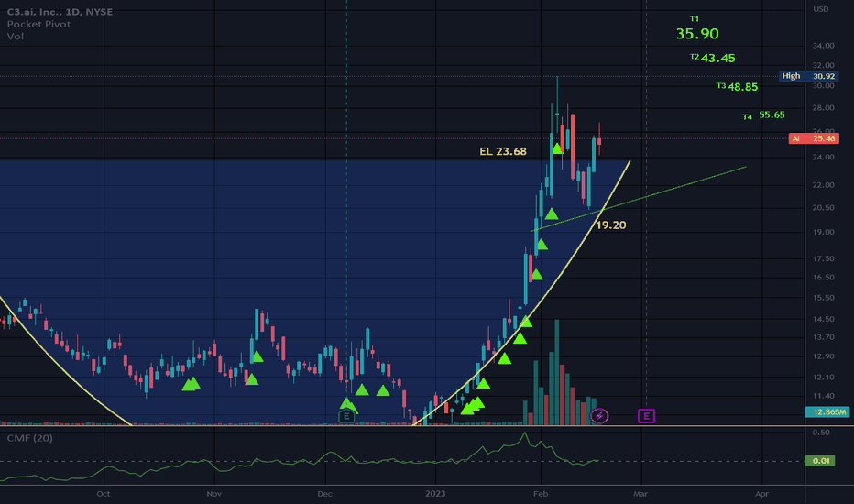The width and height of the screenshot is (854, 504).
Task: Select the CMF (20) indicator label
Action: pos(30,438)
